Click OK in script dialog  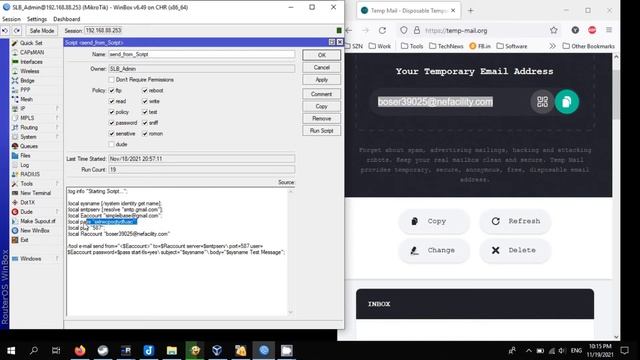pyautogui.click(x=322, y=55)
